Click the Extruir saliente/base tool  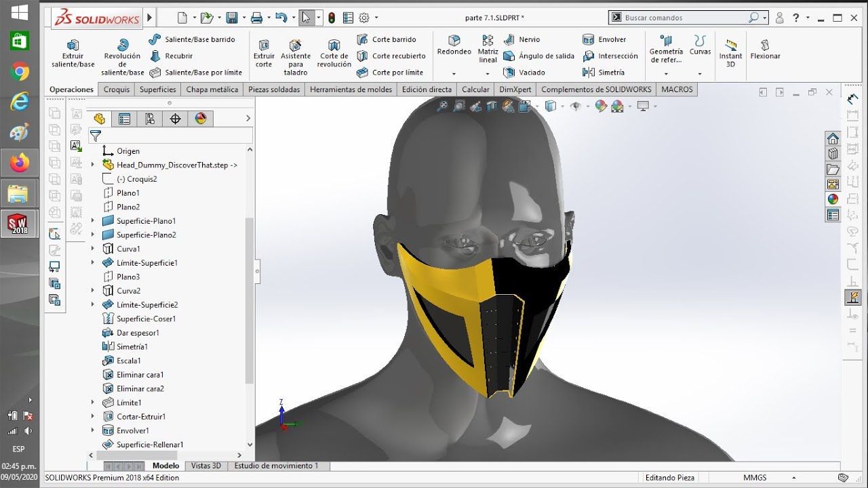(x=73, y=54)
